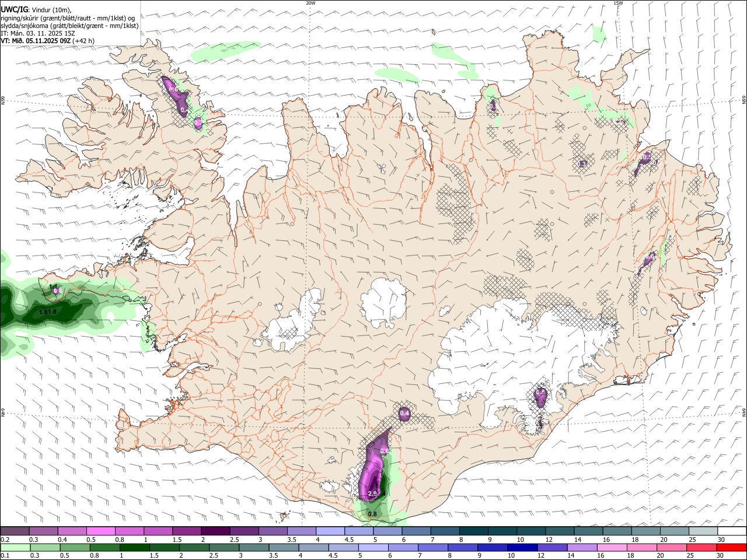Click the 'Vindur (10m)' heading text
The width and height of the screenshot is (747, 560).
(51, 10)
